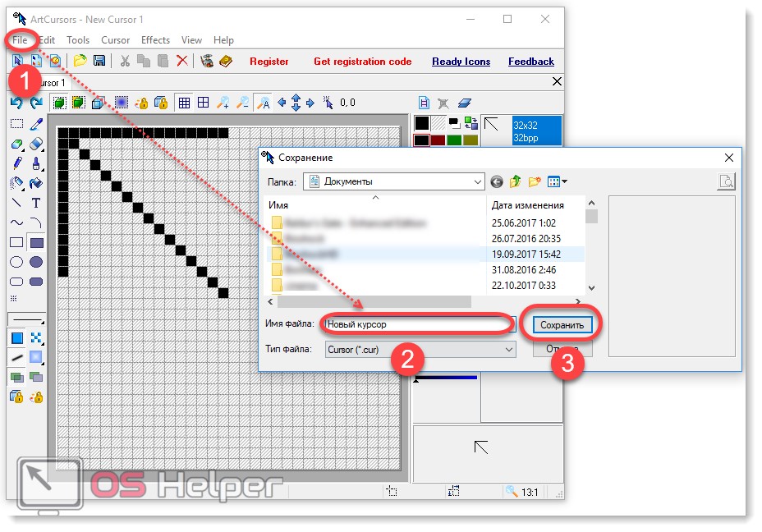Click the Save floppy disk icon
762x532 pixels.
(x=99, y=62)
